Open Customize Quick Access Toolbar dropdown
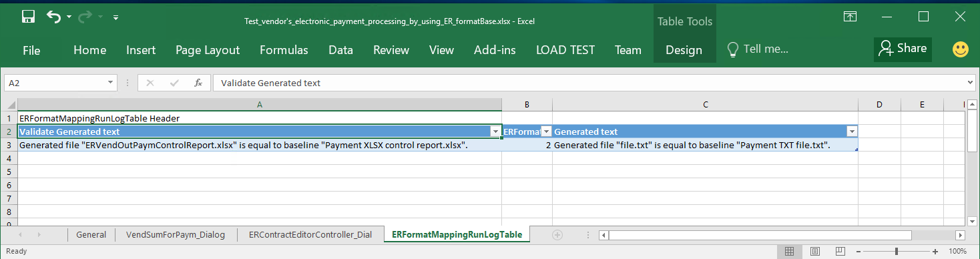The height and width of the screenshot is (259, 980). [115, 17]
